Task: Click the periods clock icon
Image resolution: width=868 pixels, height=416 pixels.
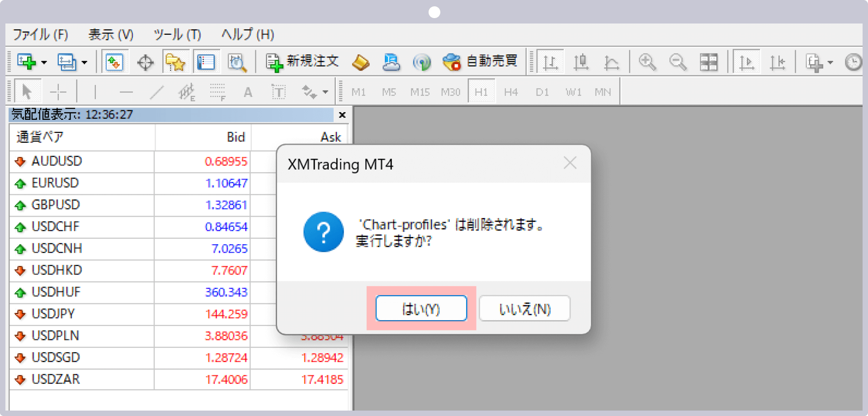Action: click(x=853, y=62)
